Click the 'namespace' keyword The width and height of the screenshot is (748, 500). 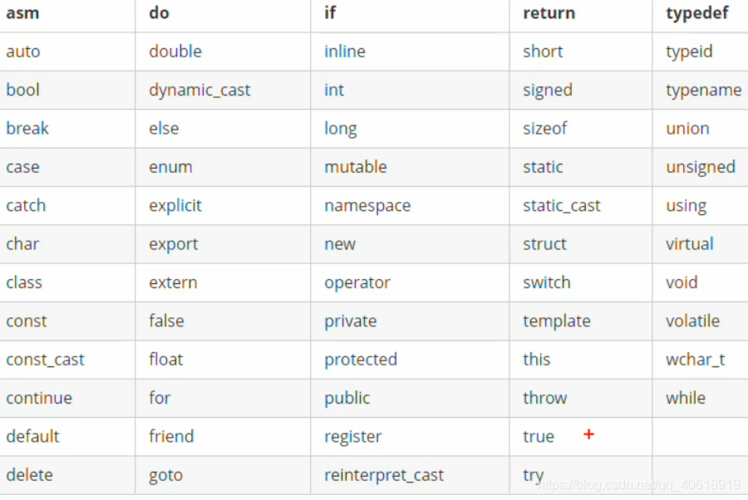click(367, 206)
